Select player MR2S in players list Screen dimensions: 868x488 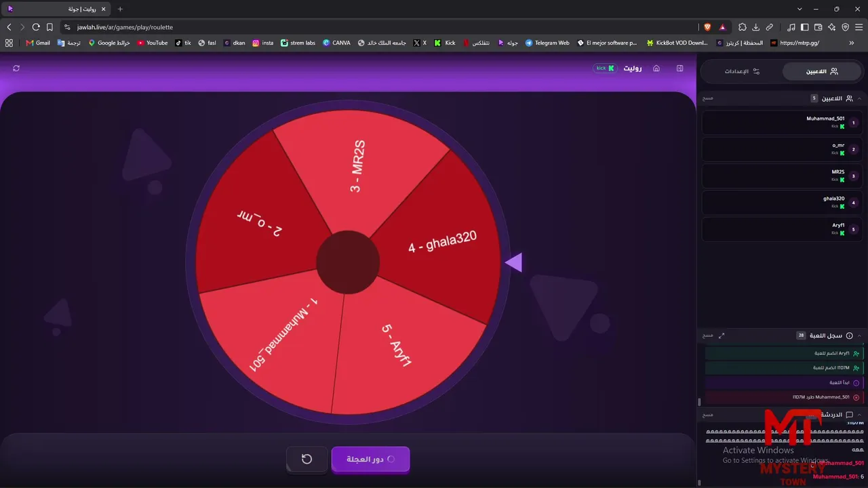click(782, 176)
